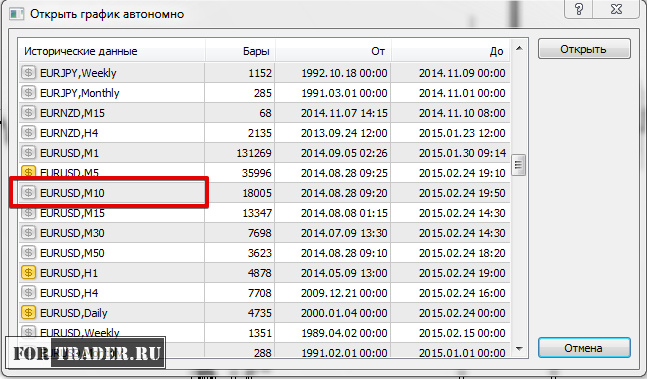Click the start date 2000.01.04 00:00
Screen dimensions: 647x379
pyautogui.click(x=344, y=313)
